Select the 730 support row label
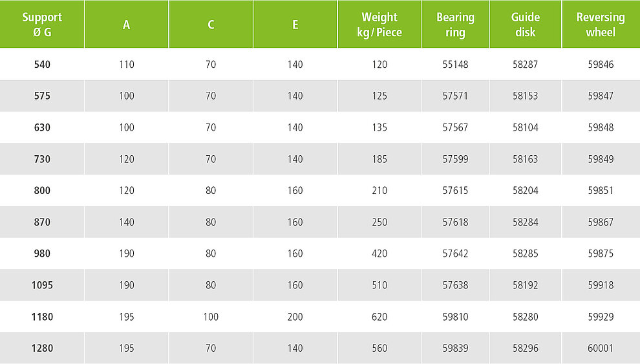Image resolution: width=640 pixels, height=364 pixels. (x=42, y=159)
